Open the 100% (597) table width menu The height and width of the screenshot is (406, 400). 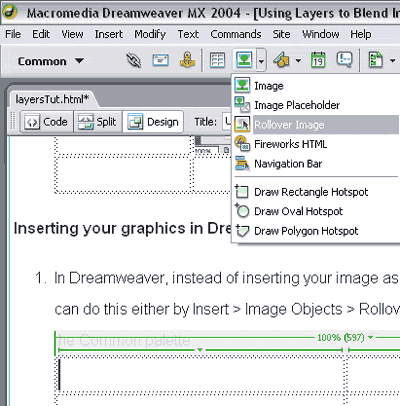[345, 338]
